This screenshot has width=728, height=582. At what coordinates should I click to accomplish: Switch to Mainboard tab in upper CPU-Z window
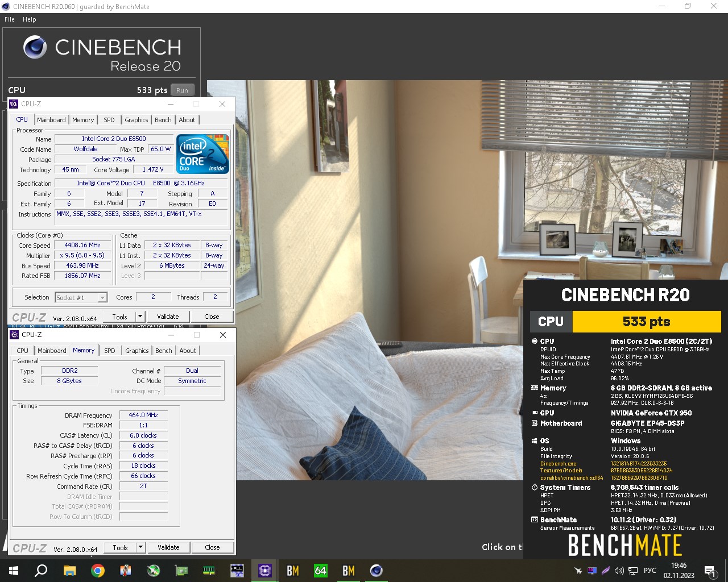[51, 120]
